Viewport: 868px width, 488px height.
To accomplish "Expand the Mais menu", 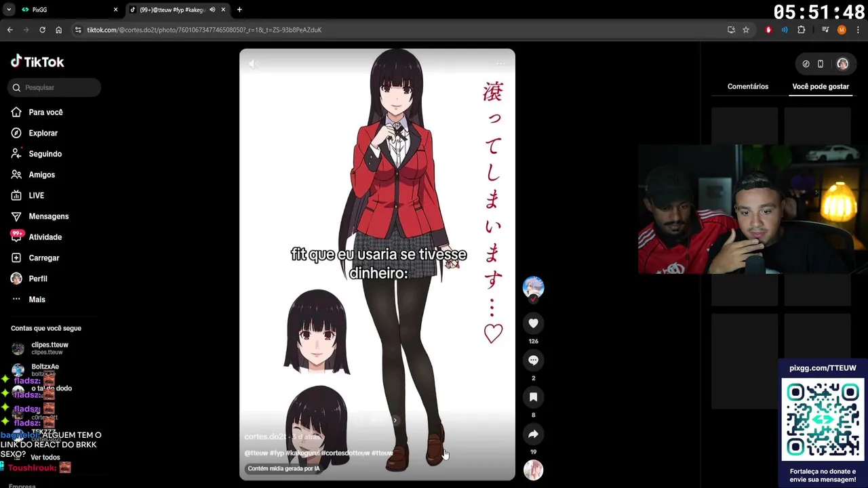I will point(37,300).
